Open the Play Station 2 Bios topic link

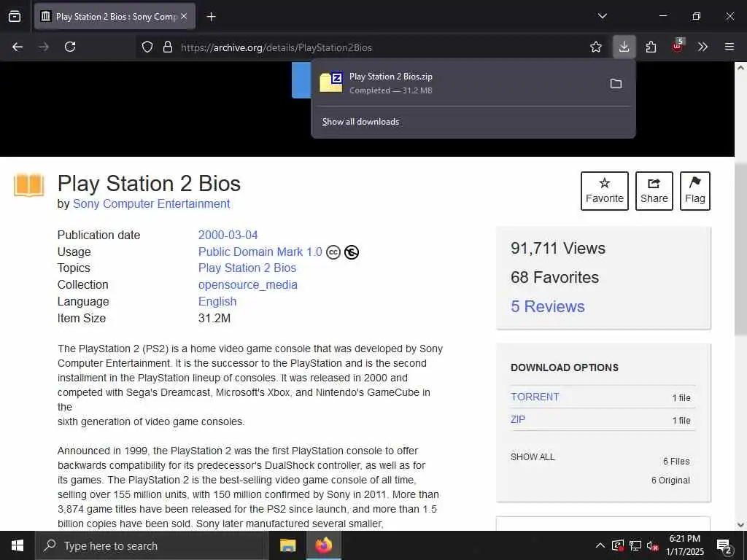coord(247,268)
